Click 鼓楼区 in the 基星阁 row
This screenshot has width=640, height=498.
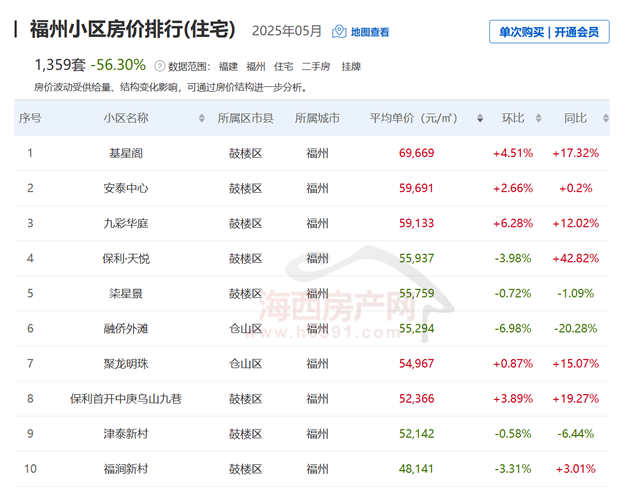click(245, 153)
